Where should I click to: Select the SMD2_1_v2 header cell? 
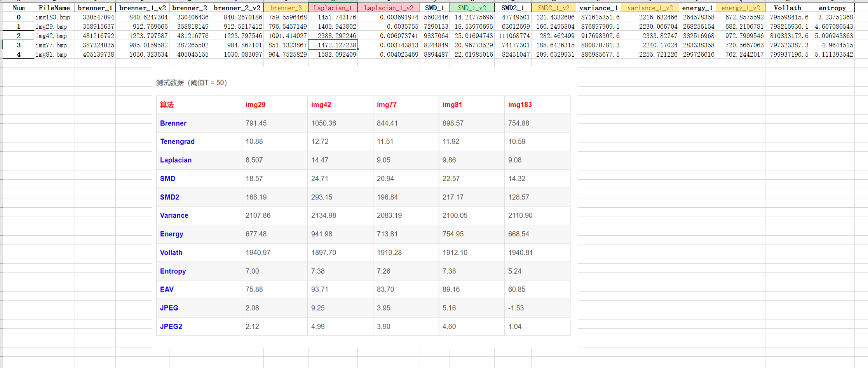pyautogui.click(x=554, y=8)
